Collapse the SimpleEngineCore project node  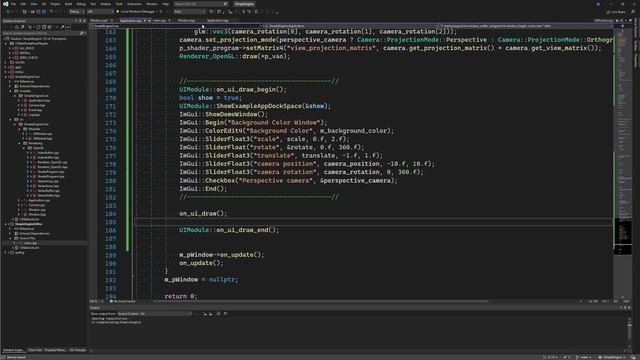(x=6, y=77)
